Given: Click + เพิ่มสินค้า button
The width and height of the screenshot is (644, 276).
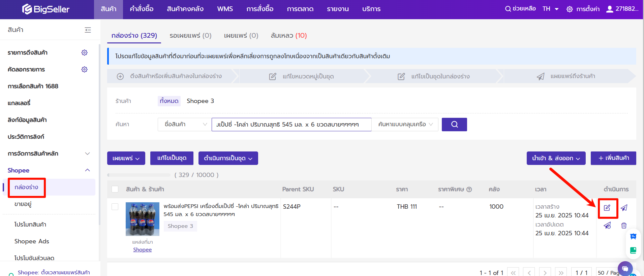Looking at the screenshot, I should (x=613, y=158).
